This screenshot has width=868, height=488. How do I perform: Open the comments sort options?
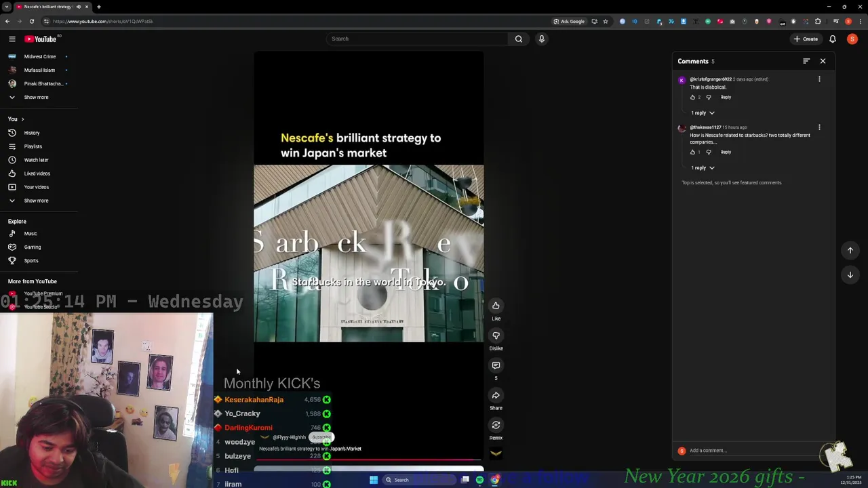[x=806, y=61]
